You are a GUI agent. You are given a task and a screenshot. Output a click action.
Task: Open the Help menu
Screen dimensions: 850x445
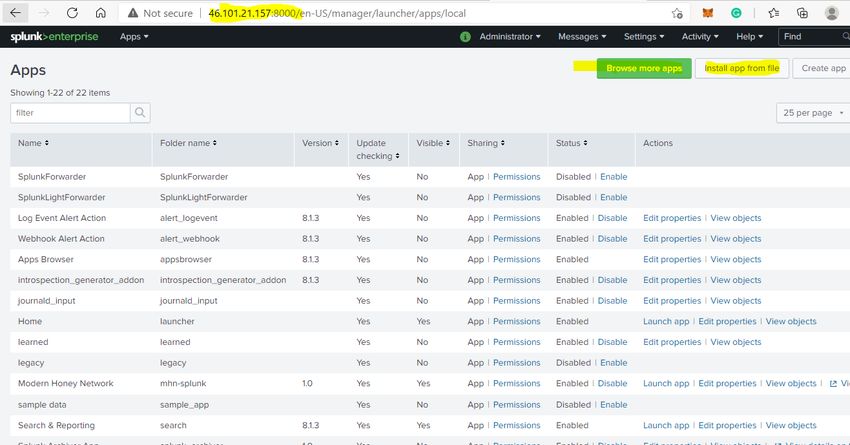click(749, 36)
